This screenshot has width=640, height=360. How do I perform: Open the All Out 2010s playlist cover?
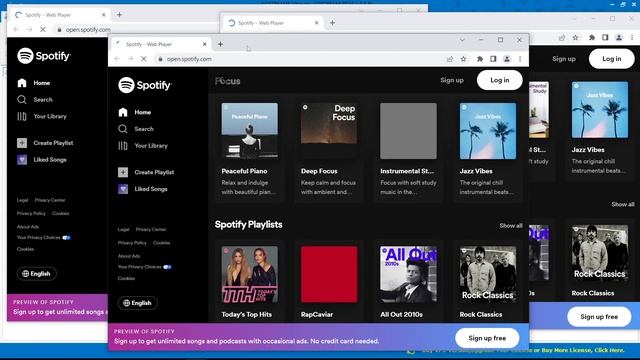[408, 274]
